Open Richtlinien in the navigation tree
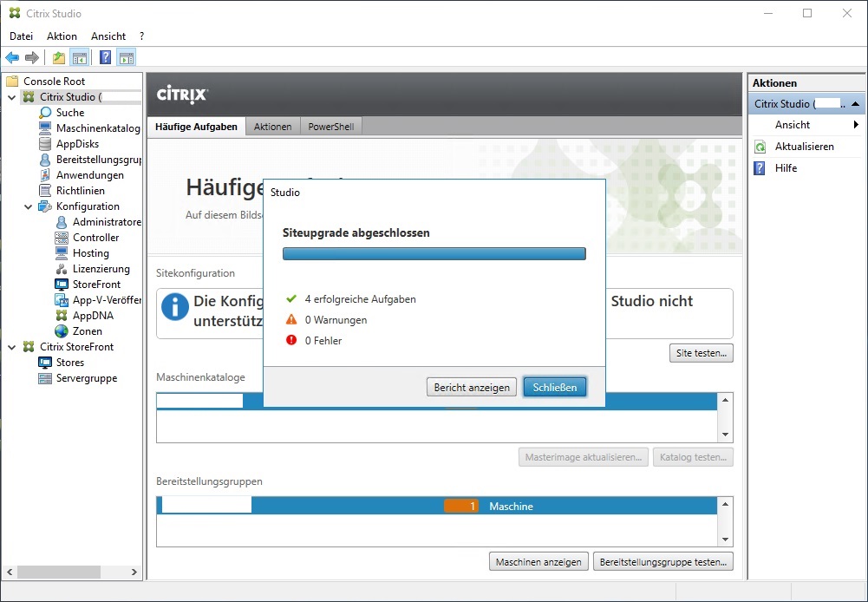The image size is (868, 602). (x=79, y=190)
